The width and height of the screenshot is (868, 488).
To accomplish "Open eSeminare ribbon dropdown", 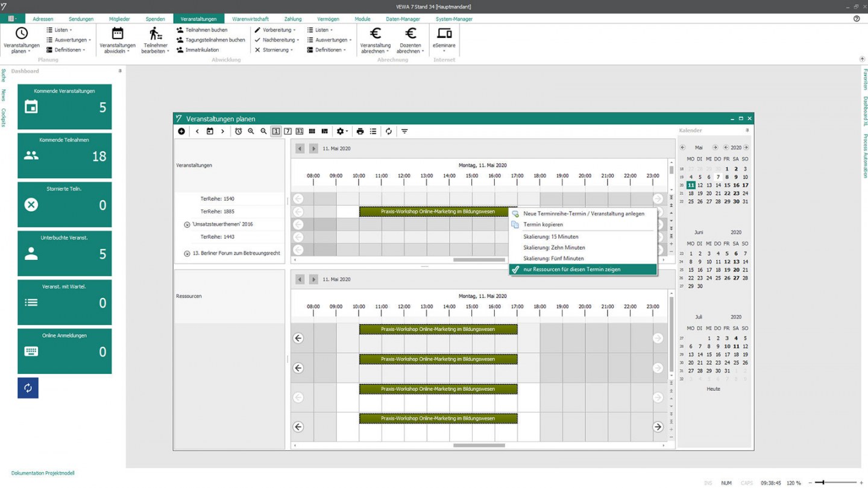I will coord(444,40).
